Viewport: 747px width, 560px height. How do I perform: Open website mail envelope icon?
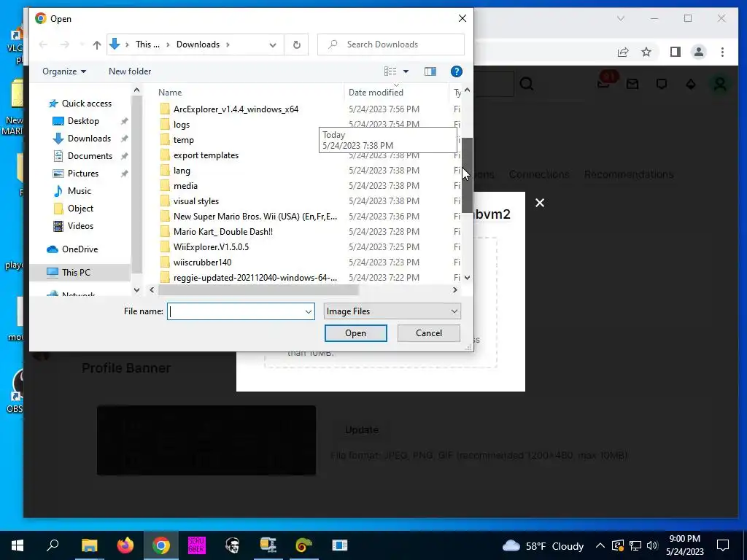pyautogui.click(x=632, y=85)
